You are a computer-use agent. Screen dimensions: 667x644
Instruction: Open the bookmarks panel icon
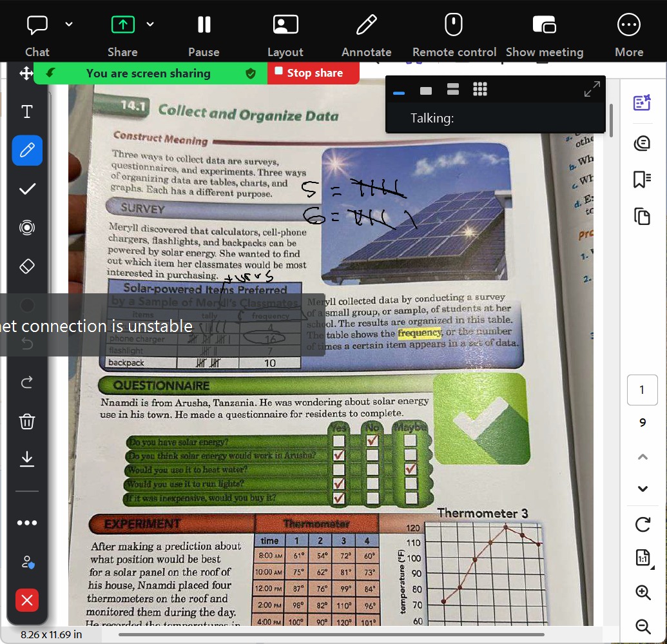point(642,180)
